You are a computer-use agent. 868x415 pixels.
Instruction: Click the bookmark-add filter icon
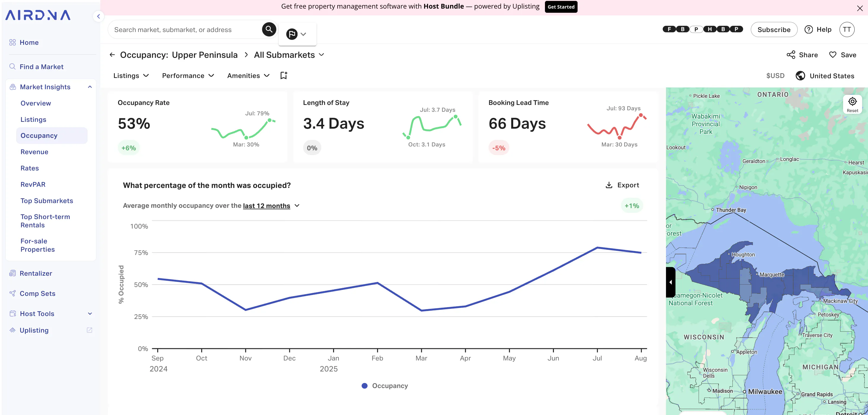tap(284, 75)
